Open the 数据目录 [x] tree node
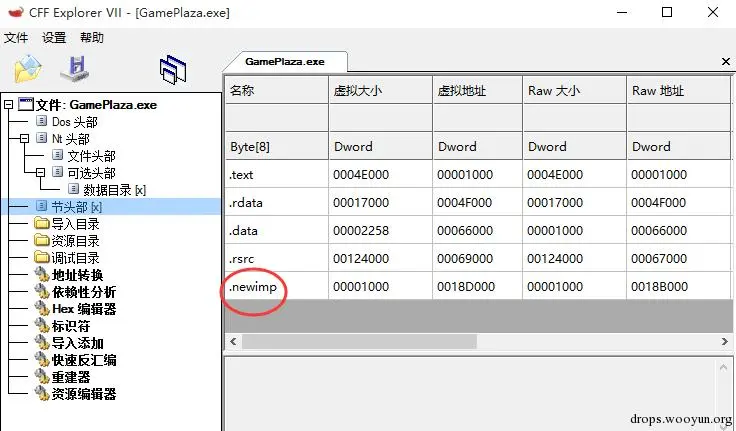 click(x=115, y=190)
